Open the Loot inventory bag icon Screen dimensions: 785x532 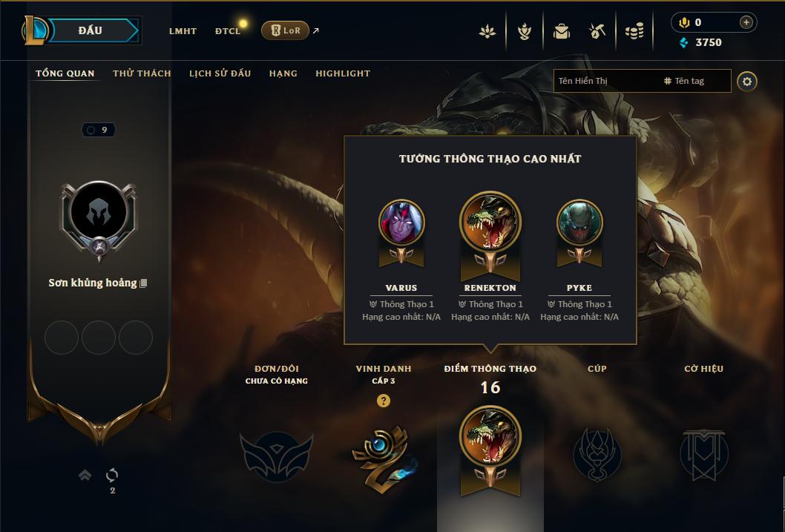click(x=561, y=31)
